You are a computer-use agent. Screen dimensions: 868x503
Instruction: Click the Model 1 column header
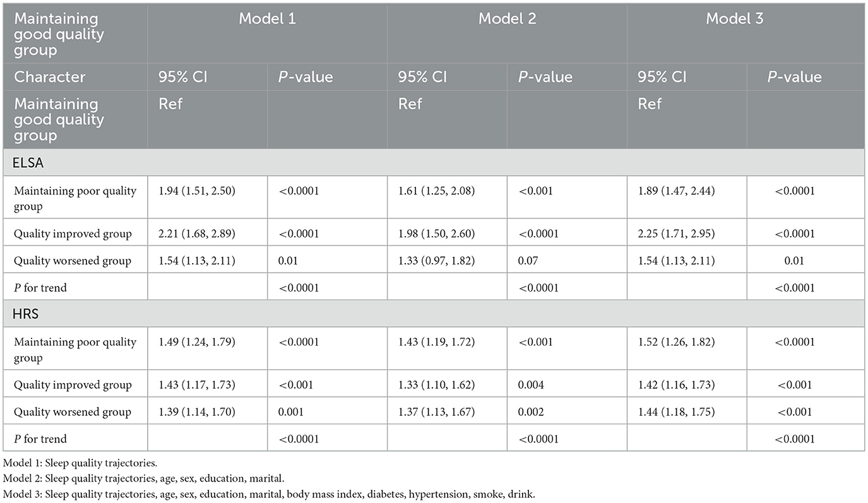[267, 18]
